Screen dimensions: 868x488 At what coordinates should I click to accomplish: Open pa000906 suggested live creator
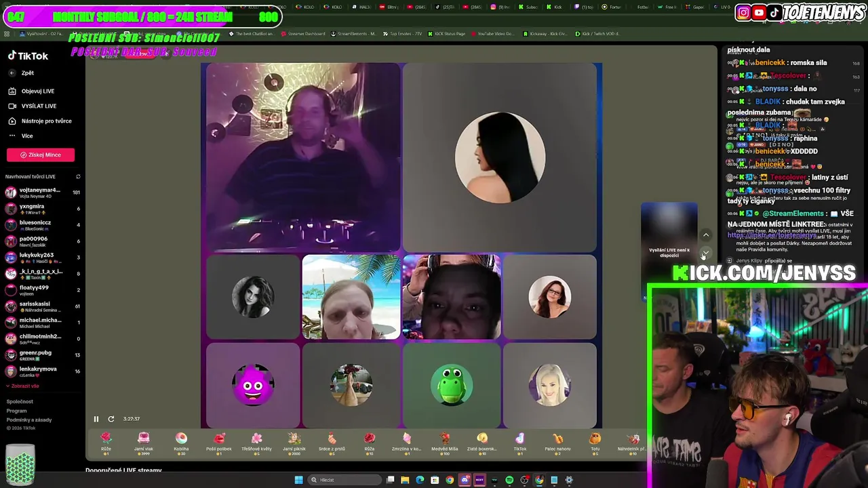tap(42, 241)
